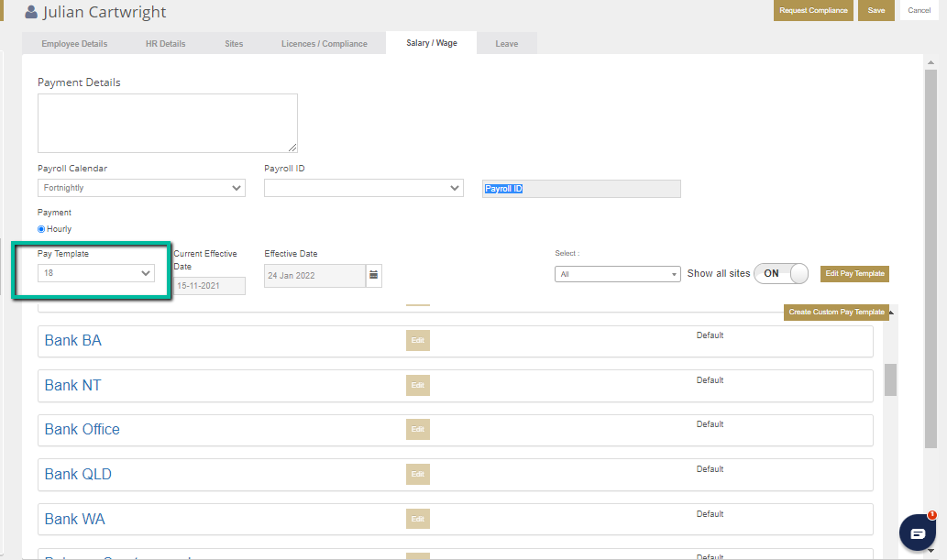Click inside the Payment Details text area
The height and width of the screenshot is (560, 947).
point(167,123)
